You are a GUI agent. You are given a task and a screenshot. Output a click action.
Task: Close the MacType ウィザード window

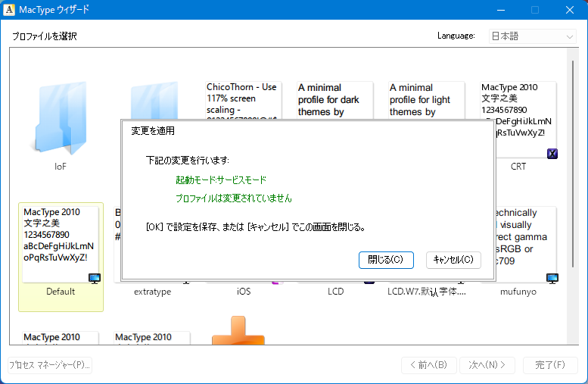click(x=570, y=10)
